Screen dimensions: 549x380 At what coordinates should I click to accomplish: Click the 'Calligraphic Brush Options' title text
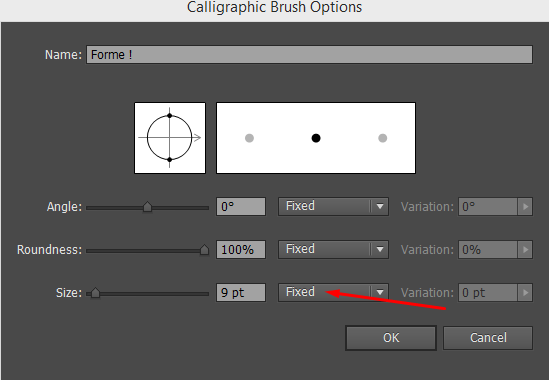click(274, 7)
